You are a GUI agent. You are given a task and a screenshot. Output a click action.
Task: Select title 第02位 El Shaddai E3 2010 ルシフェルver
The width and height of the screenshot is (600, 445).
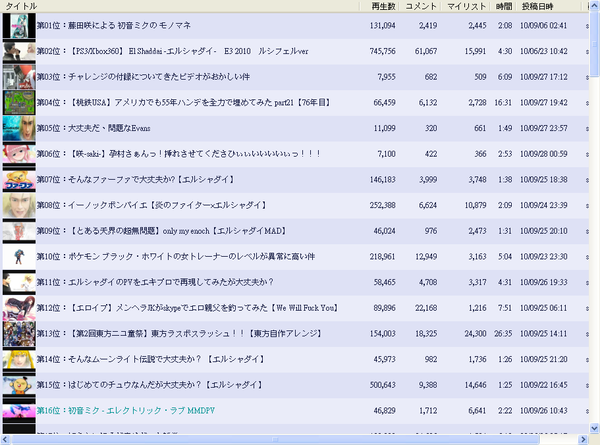[x=173, y=51]
